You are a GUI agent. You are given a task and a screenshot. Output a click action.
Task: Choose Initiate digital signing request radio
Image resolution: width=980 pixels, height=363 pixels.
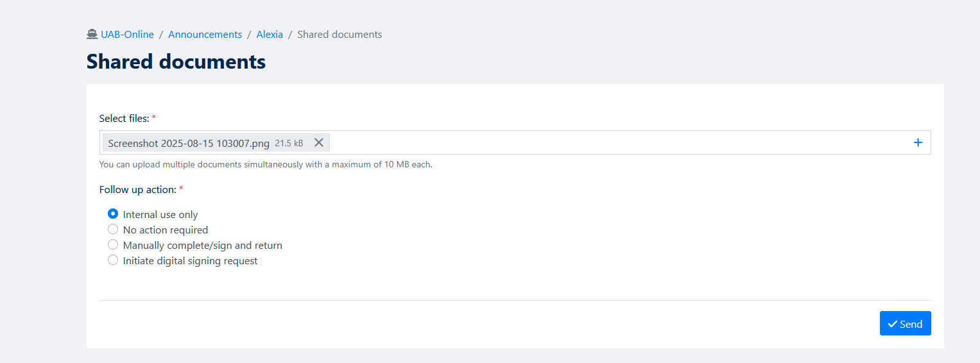point(113,260)
